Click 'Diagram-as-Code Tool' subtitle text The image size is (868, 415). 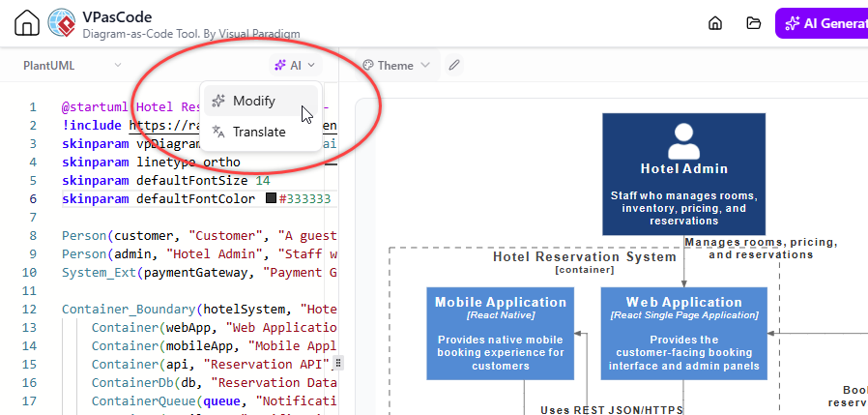tap(140, 34)
